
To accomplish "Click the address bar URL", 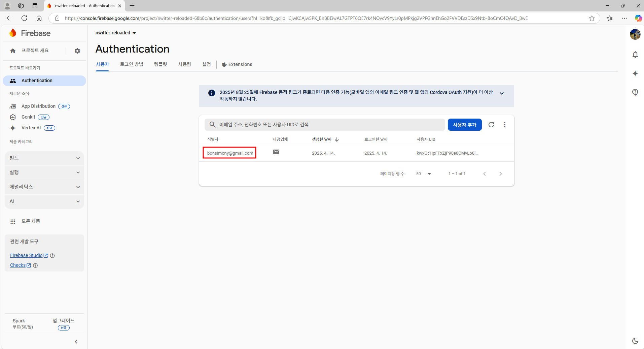I will click(x=296, y=18).
